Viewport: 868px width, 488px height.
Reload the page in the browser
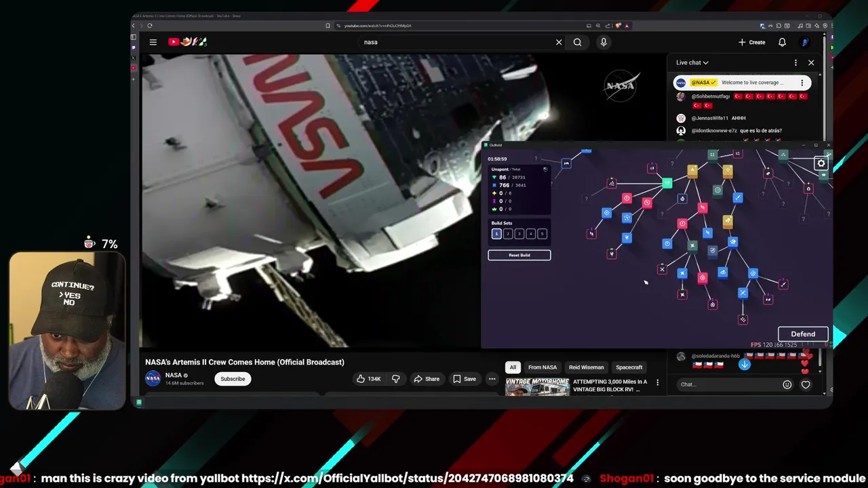click(150, 26)
